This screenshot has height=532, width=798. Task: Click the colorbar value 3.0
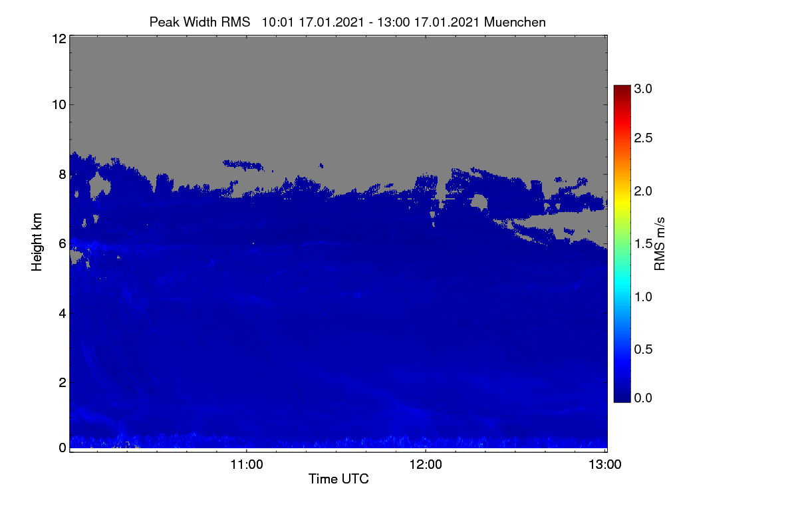coord(643,89)
